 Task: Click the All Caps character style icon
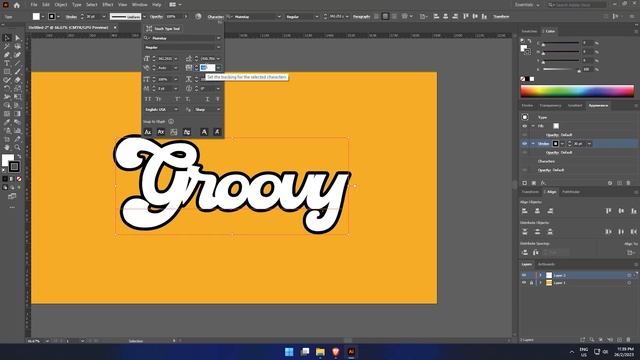(148, 99)
